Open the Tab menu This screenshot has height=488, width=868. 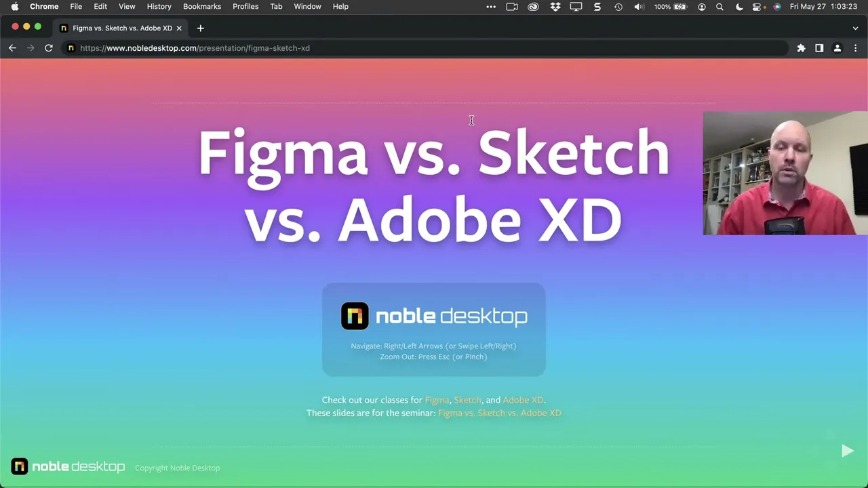(x=276, y=7)
